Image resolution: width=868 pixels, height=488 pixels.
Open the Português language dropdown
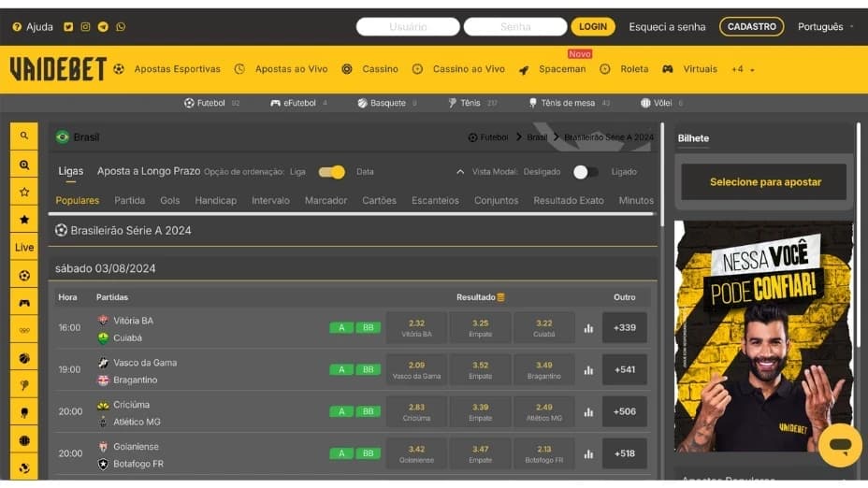[x=825, y=26]
